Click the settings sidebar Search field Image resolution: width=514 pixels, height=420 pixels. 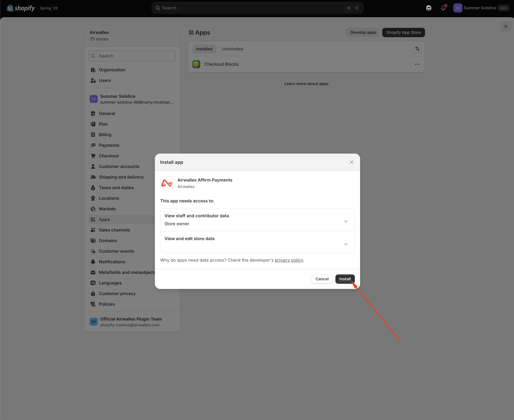(132, 56)
